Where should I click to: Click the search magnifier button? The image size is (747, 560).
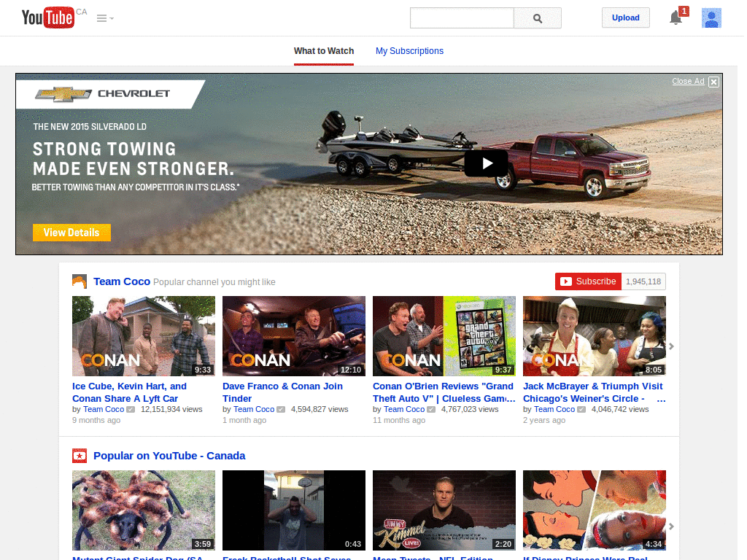tap(538, 18)
